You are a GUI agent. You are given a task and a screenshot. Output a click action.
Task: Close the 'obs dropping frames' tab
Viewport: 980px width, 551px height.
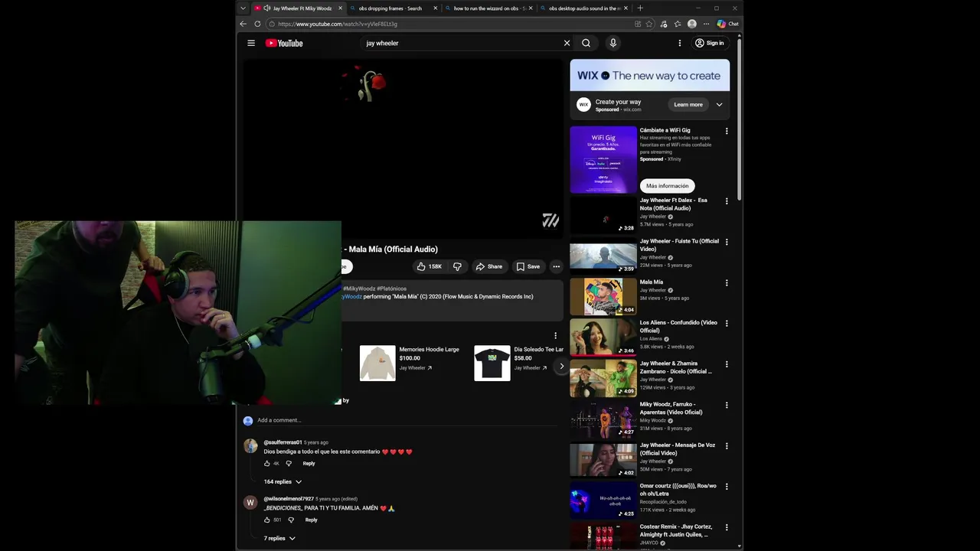click(436, 8)
